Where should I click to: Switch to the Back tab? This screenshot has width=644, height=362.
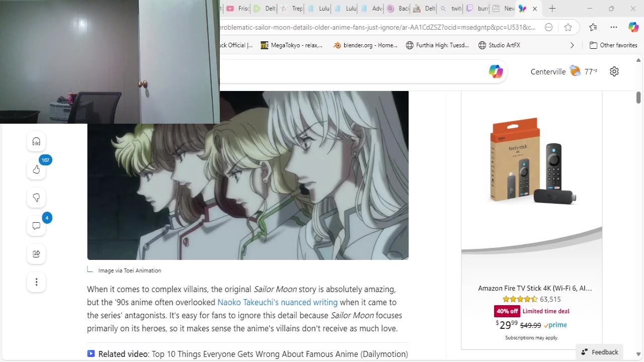coord(398,9)
